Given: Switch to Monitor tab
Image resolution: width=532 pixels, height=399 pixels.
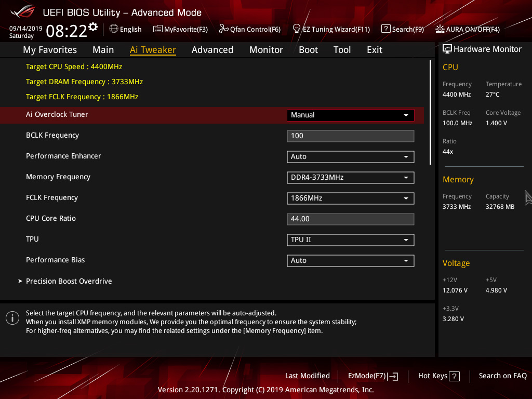Looking at the screenshot, I should click(266, 50).
